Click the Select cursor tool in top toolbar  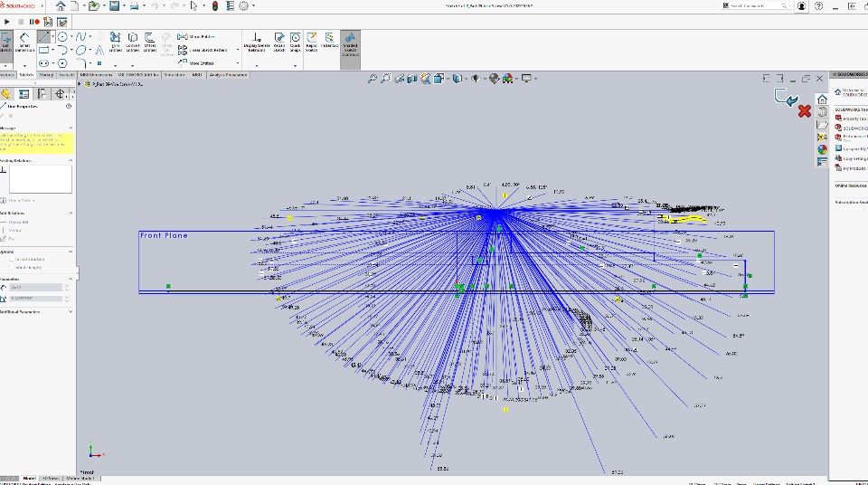click(x=193, y=6)
